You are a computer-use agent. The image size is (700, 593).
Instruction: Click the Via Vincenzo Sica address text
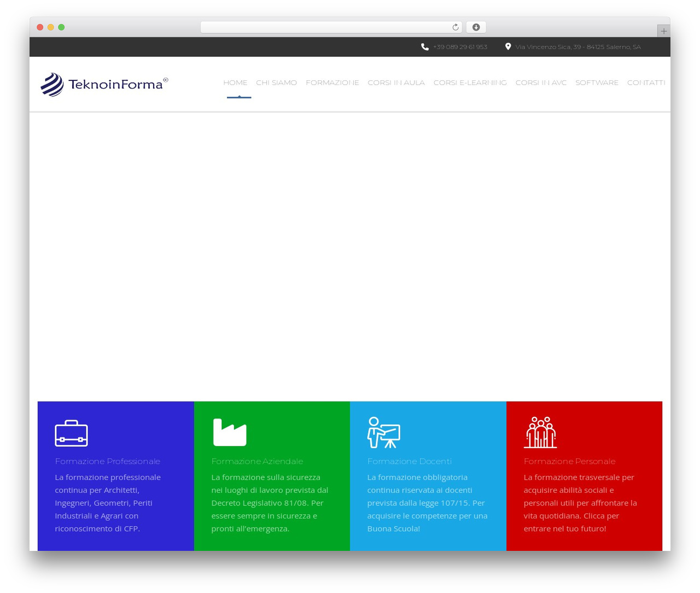click(x=578, y=47)
